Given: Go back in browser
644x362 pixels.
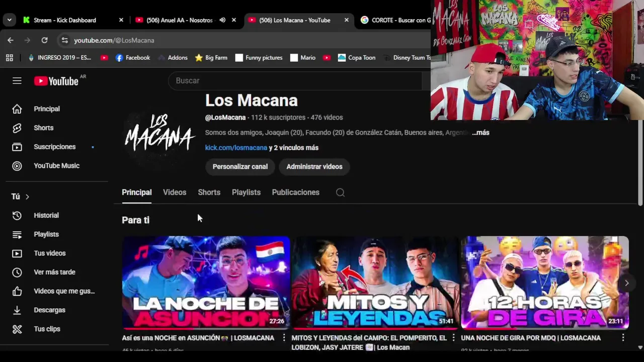Looking at the screenshot, I should (x=11, y=40).
